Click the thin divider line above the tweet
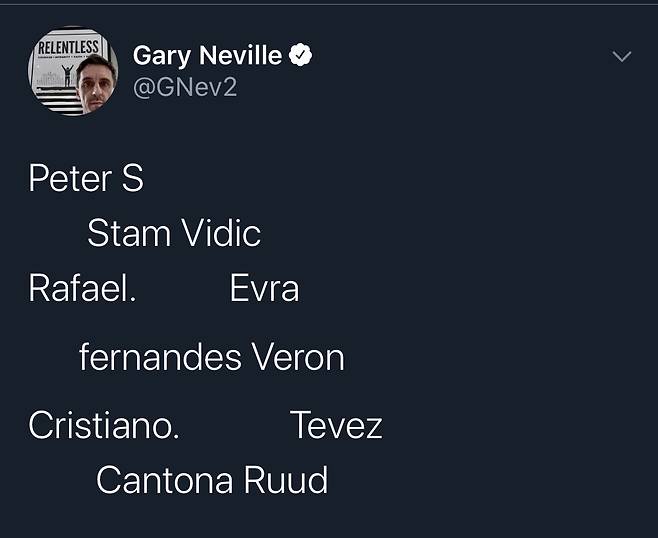Screen dimensions: 658x538 point(329,4)
